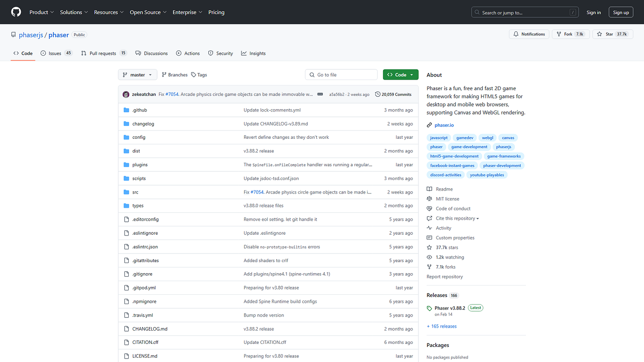Select the Code tab
This screenshot has height=362, width=644.
click(x=23, y=53)
